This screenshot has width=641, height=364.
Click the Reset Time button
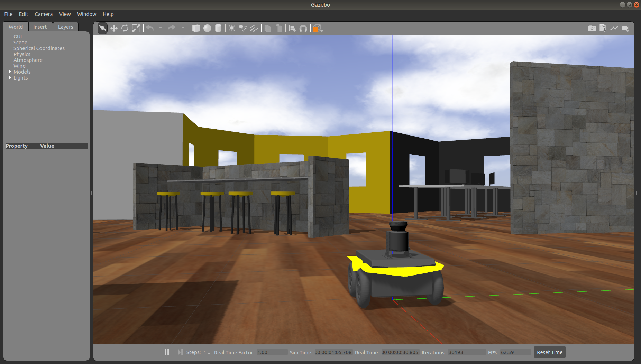549,352
